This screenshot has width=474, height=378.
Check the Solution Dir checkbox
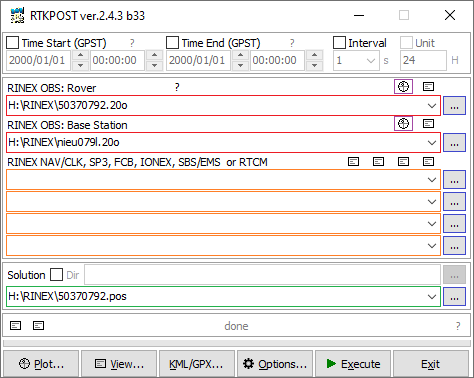[56, 275]
